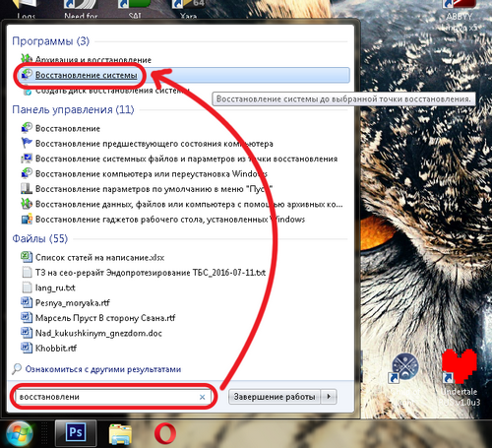Open Photoshop from the taskbar
The image size is (492, 448).
coord(76,432)
